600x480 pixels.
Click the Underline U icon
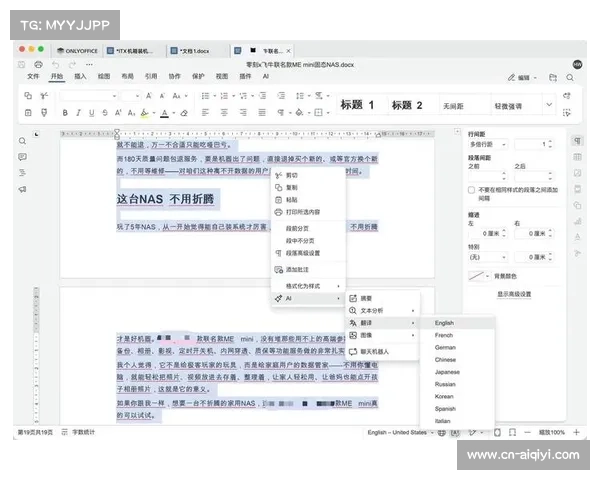point(91,113)
